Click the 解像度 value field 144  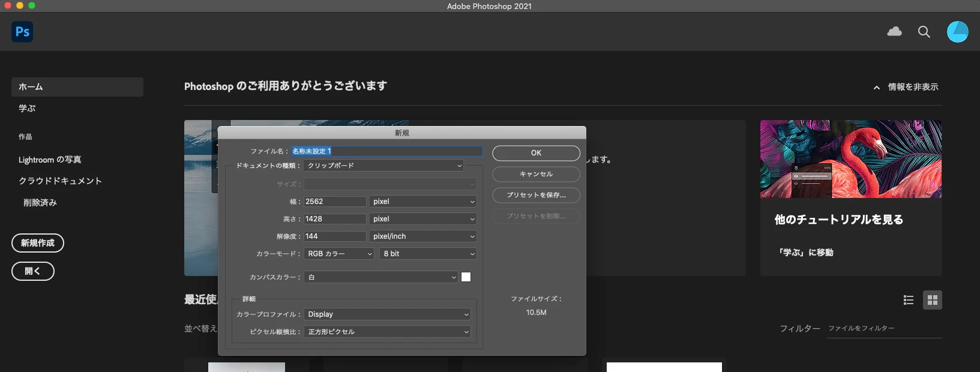tap(335, 236)
